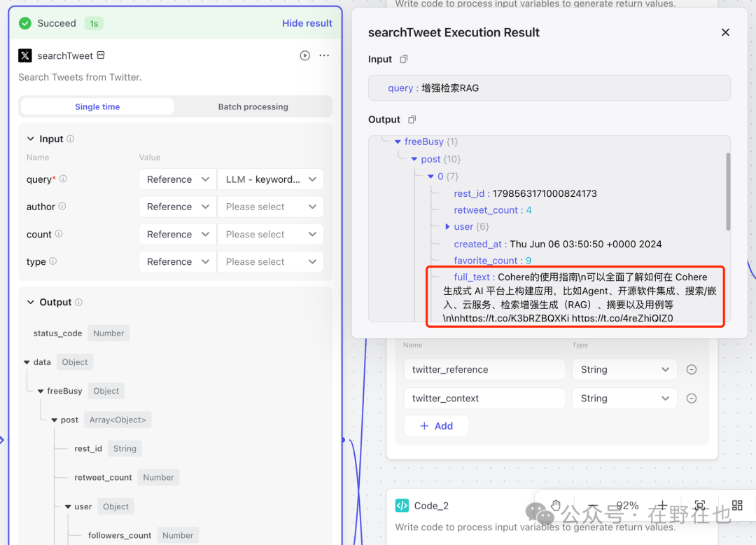The width and height of the screenshot is (756, 545).
Task: Click the green Succeed checkmark icon
Action: tap(25, 23)
